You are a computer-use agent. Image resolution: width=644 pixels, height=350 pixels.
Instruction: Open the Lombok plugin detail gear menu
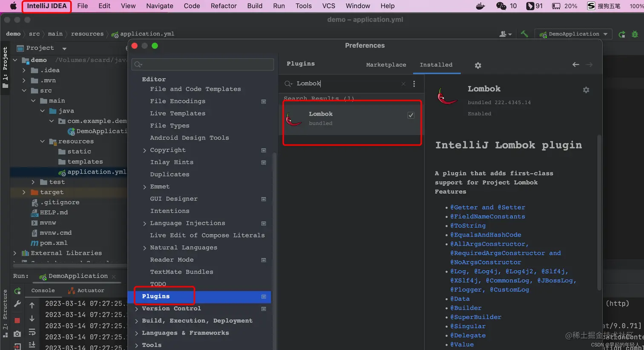(586, 90)
